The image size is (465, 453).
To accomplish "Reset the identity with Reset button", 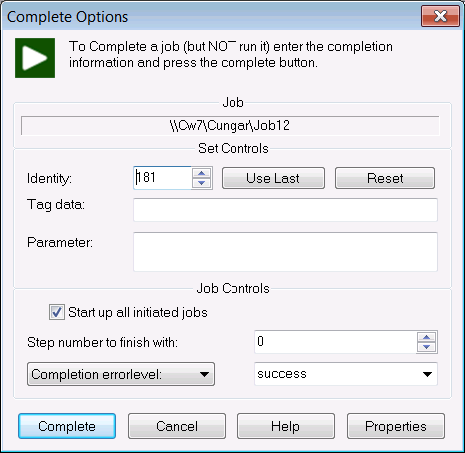I will [x=385, y=178].
